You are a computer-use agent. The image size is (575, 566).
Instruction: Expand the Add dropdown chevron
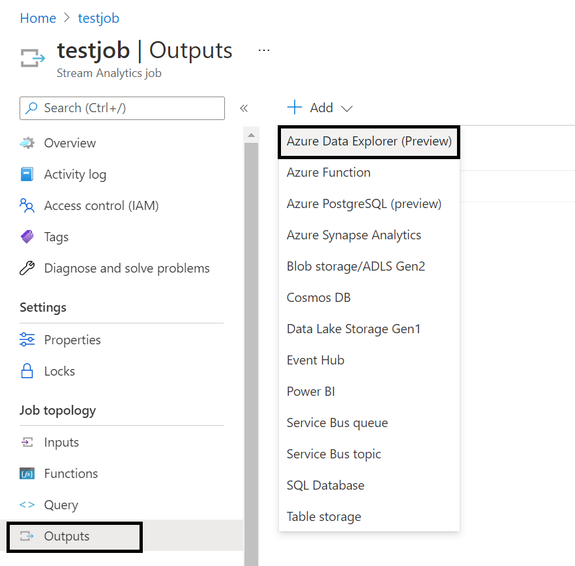pos(347,109)
